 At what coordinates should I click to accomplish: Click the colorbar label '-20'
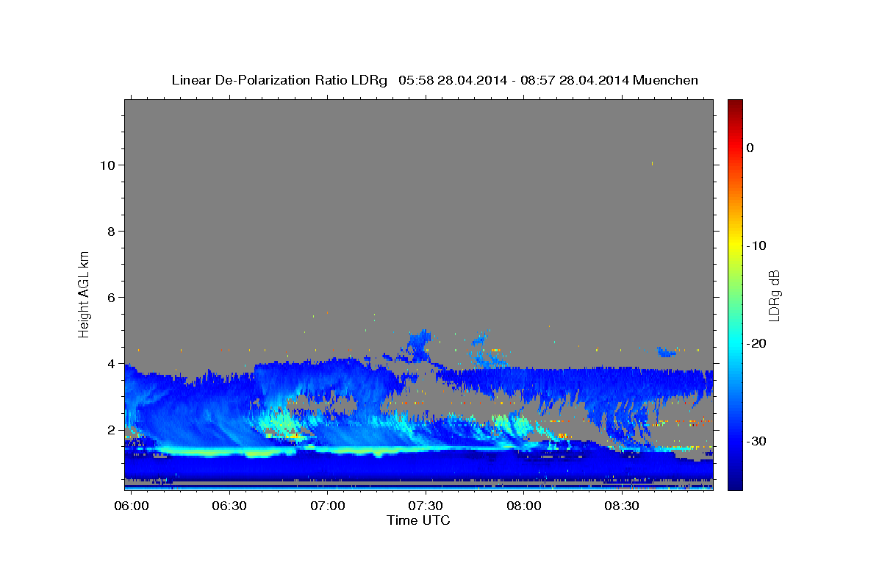(x=757, y=343)
